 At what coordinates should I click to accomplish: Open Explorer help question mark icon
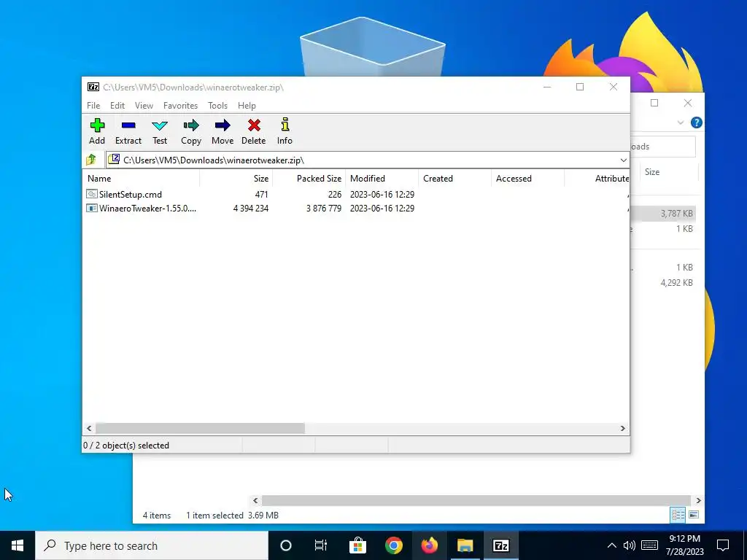tap(696, 122)
